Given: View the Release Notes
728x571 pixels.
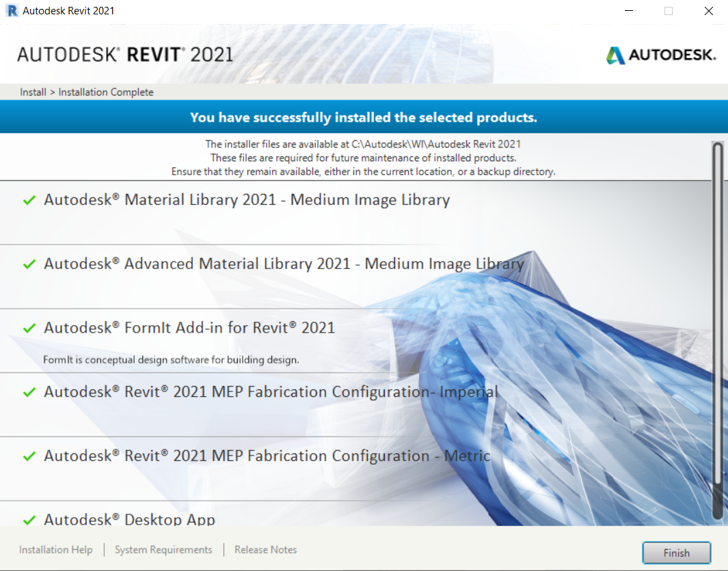Looking at the screenshot, I should tap(265, 549).
